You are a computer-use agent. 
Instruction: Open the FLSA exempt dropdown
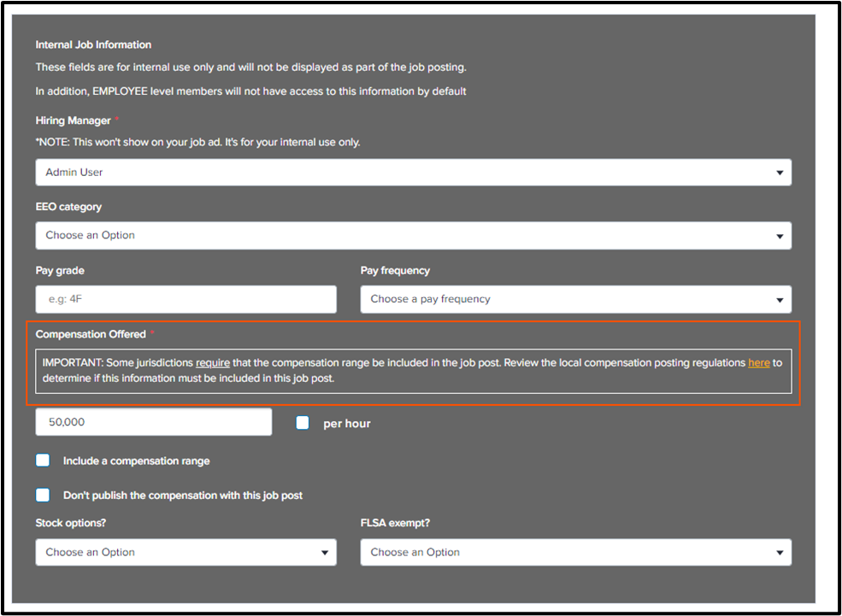point(575,552)
